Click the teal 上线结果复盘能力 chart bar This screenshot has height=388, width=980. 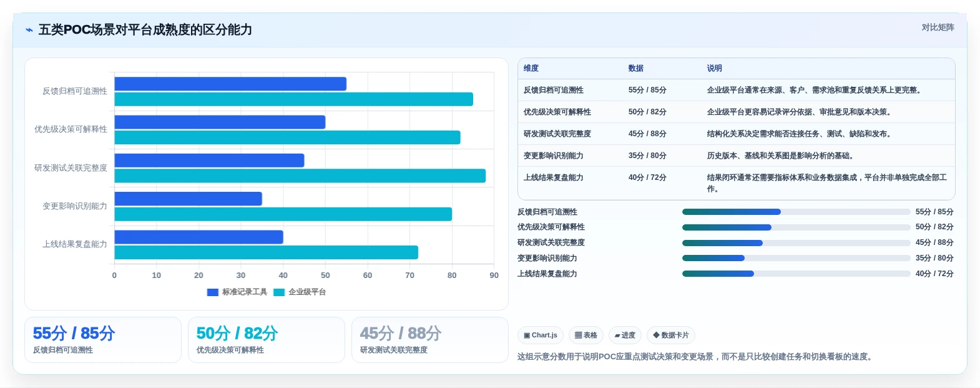coord(267,252)
